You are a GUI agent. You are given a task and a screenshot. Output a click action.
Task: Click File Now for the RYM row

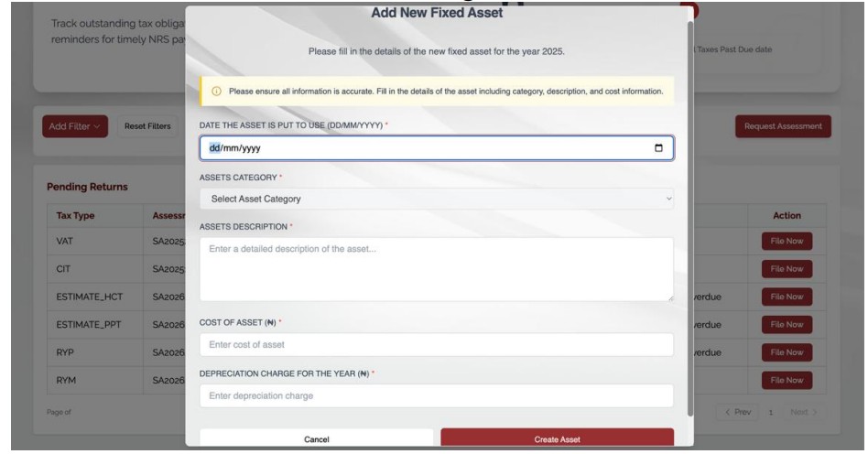point(787,380)
